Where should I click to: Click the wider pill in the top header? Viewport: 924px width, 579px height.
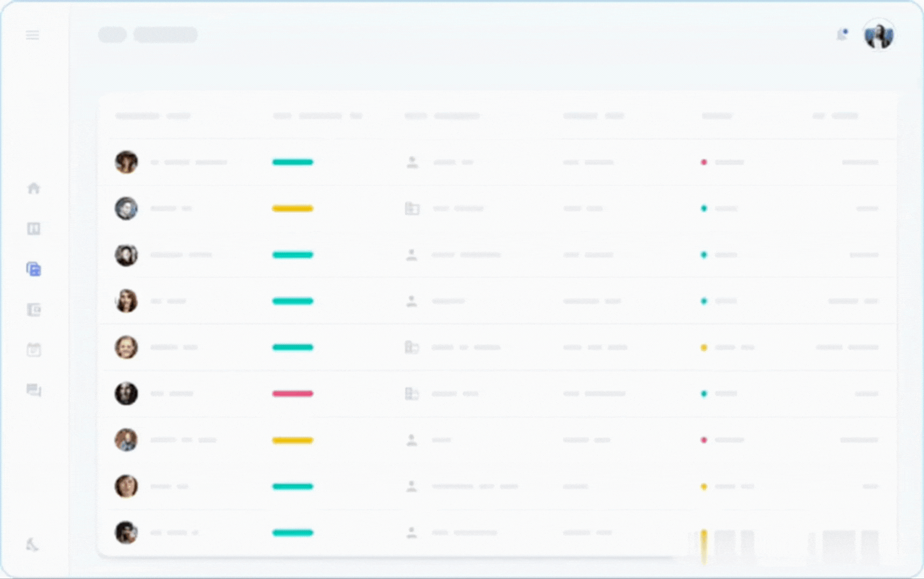pos(165,35)
